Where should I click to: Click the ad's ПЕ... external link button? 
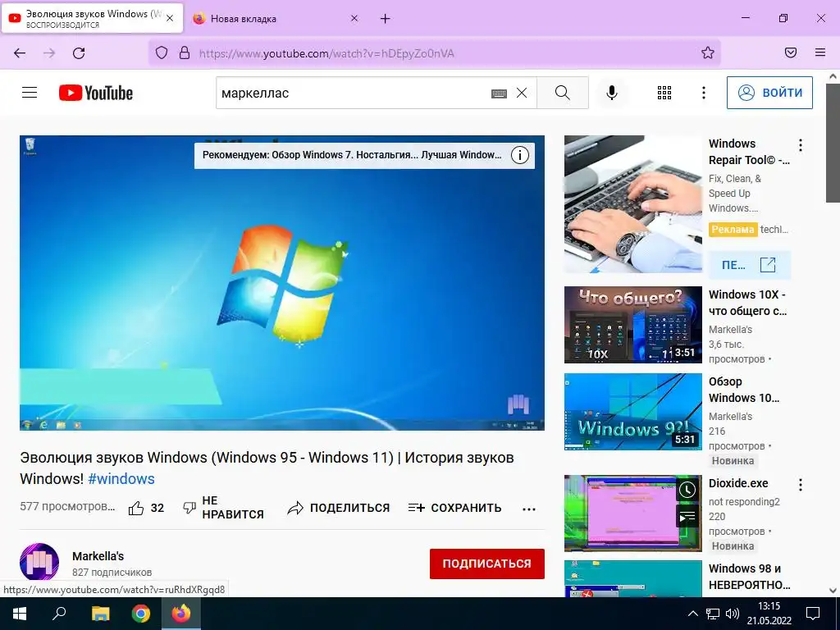coord(749,265)
